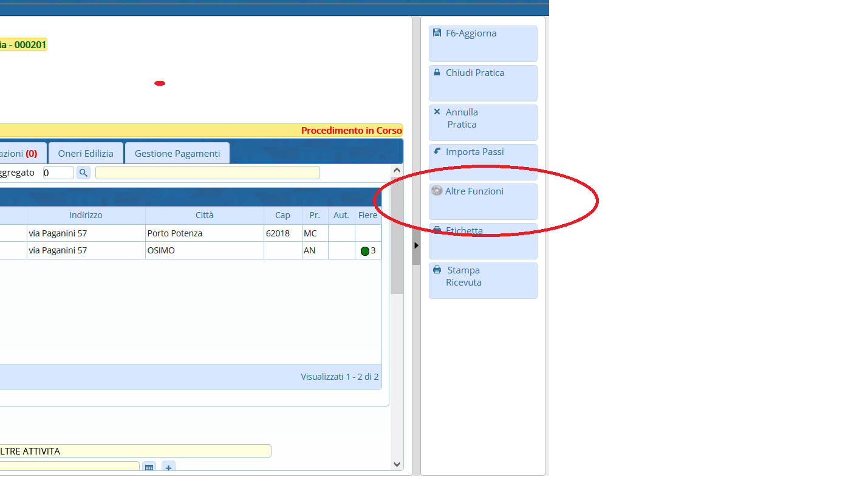
Task: Click the lock icon on Chiudi Pratica
Action: pos(437,72)
